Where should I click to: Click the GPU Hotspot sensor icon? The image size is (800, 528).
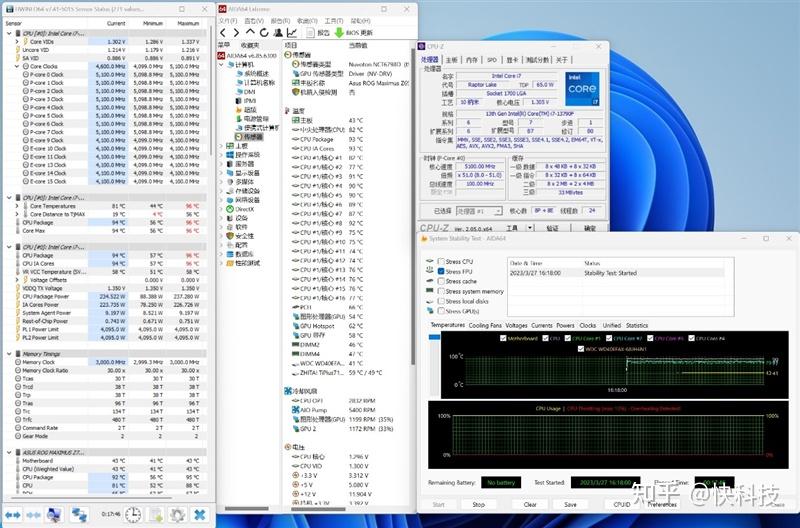pos(296,326)
